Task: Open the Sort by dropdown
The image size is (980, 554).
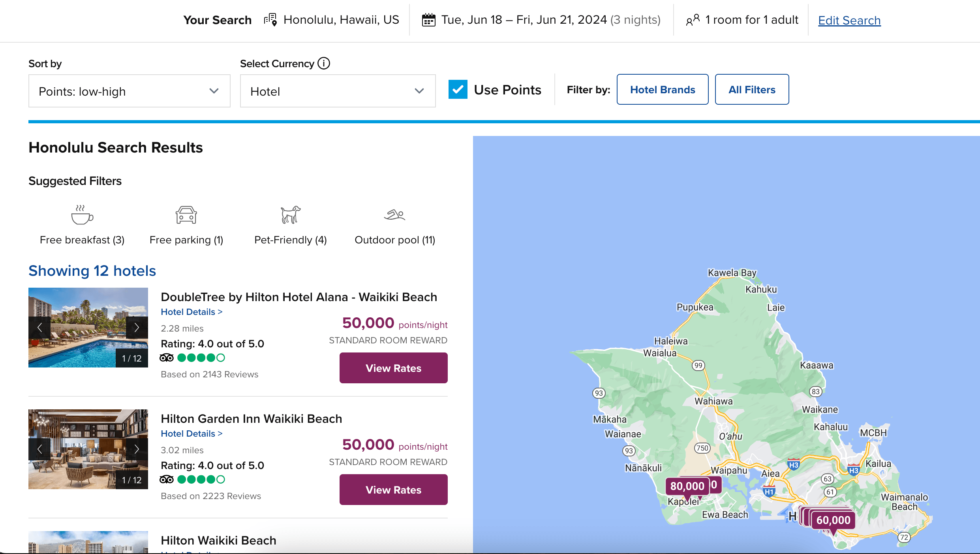Action: [x=129, y=91]
